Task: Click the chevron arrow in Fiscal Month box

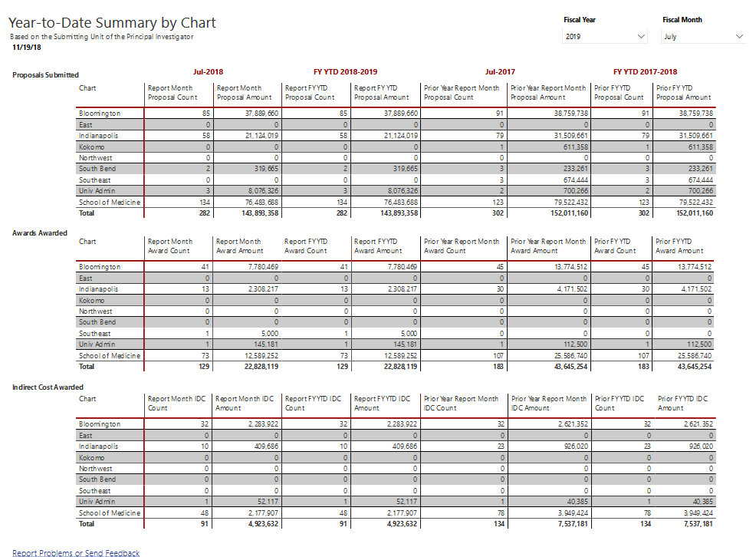Action: click(739, 36)
